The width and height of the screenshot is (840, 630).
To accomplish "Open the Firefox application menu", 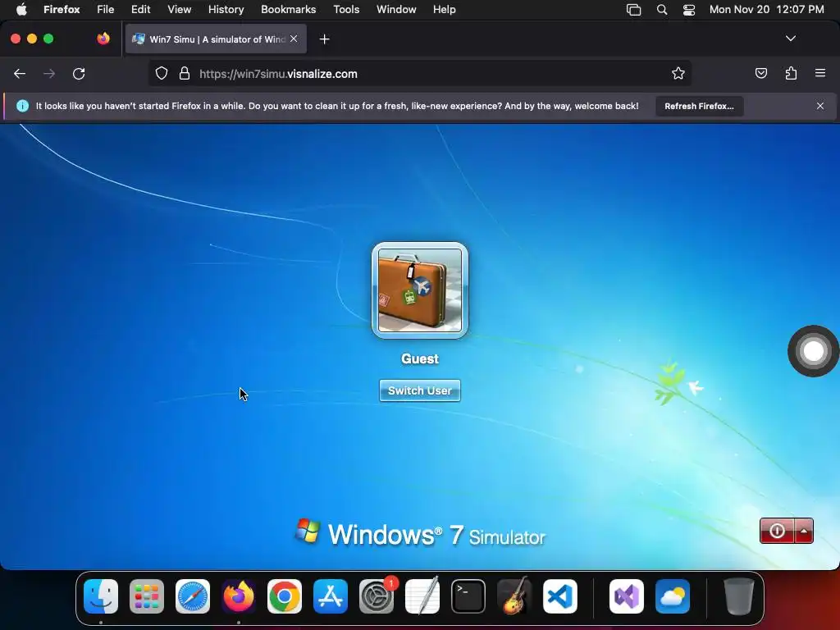I will pyautogui.click(x=62, y=9).
